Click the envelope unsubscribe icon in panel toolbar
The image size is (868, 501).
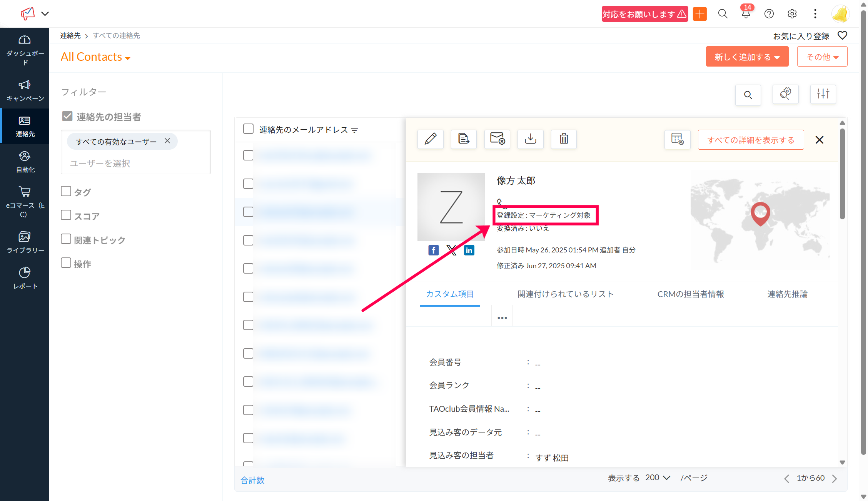497,139
